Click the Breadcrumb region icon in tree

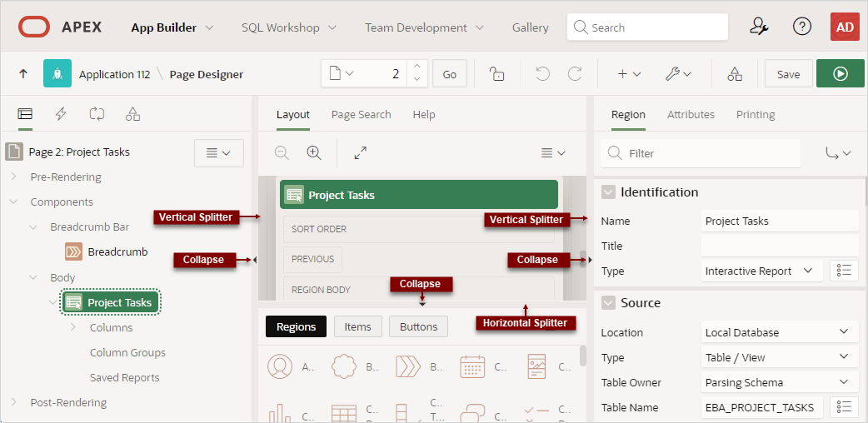[73, 252]
